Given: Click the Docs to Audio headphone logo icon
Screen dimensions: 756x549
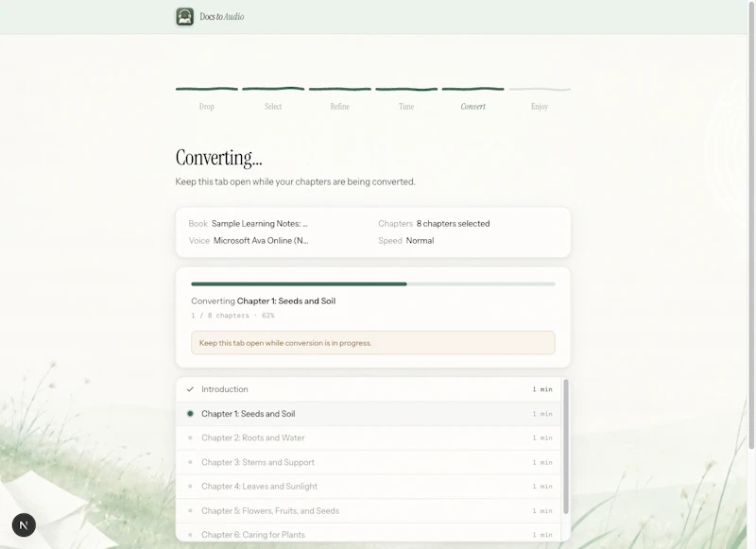Looking at the screenshot, I should tap(184, 16).
